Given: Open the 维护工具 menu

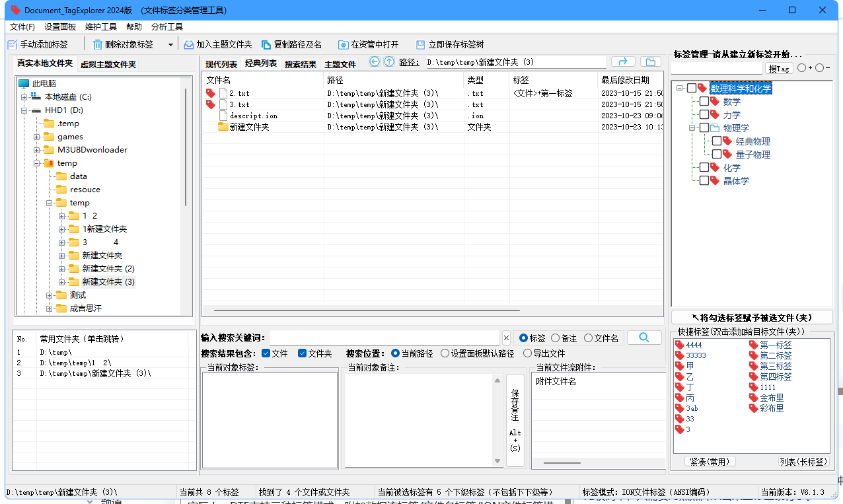Looking at the screenshot, I should pos(101,27).
